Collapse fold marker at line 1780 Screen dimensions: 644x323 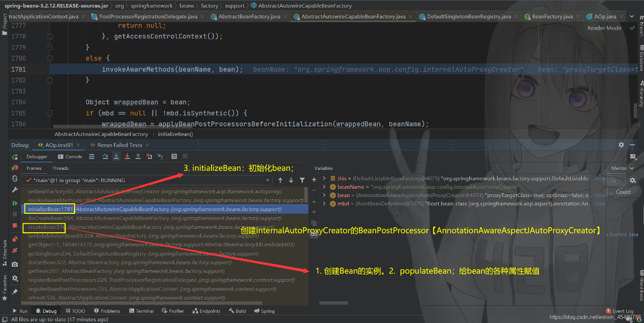tap(50, 58)
